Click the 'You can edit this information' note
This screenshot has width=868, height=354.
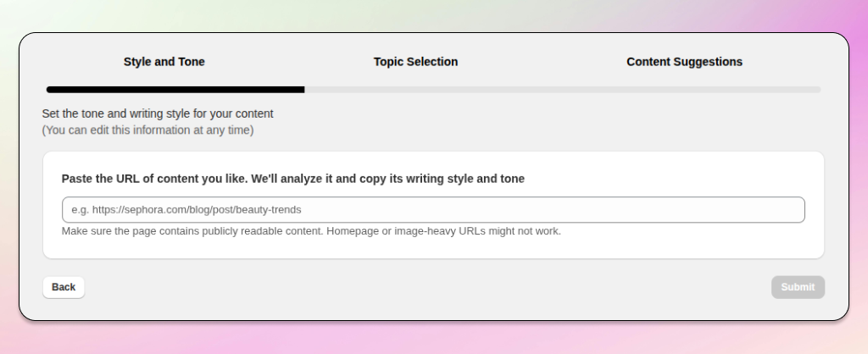click(x=147, y=130)
